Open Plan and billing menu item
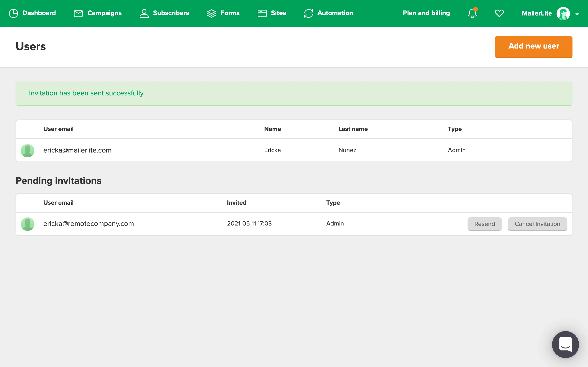The width and height of the screenshot is (588, 367). tap(426, 13)
